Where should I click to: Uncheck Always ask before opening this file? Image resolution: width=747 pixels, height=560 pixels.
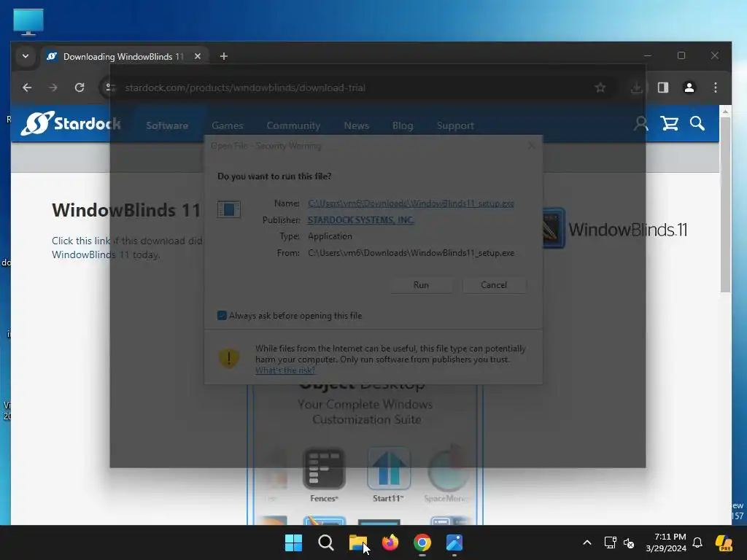[222, 315]
